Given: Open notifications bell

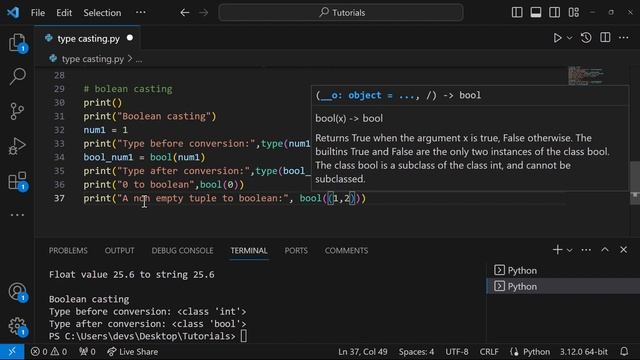Looking at the screenshot, I should [x=624, y=351].
